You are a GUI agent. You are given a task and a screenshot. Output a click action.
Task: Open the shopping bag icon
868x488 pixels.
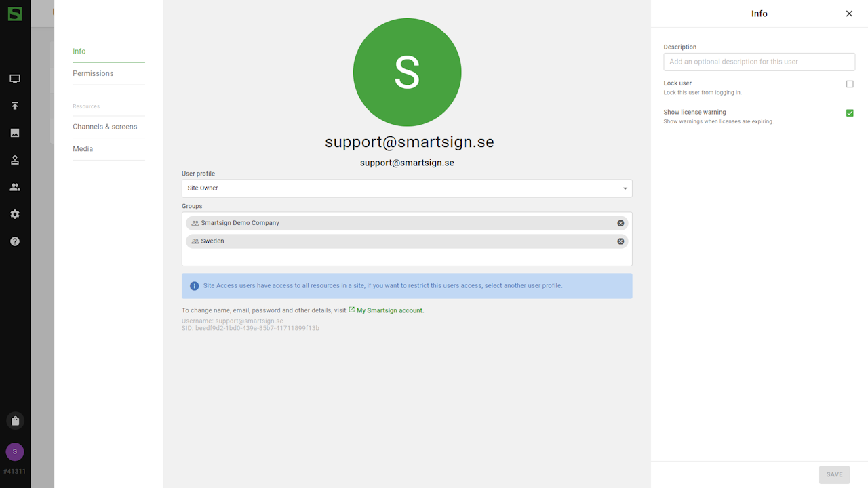click(x=15, y=421)
